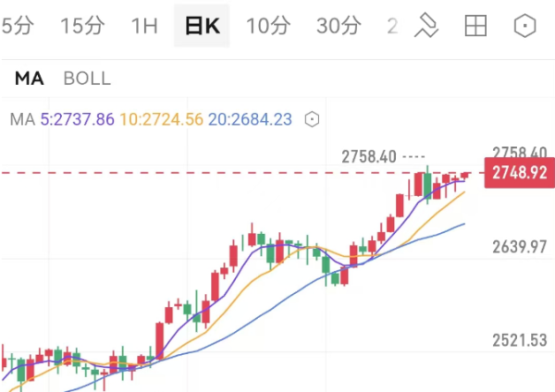Select the 日K daily candlestick tab
Viewport: 555px width, 392px height.
(x=203, y=26)
